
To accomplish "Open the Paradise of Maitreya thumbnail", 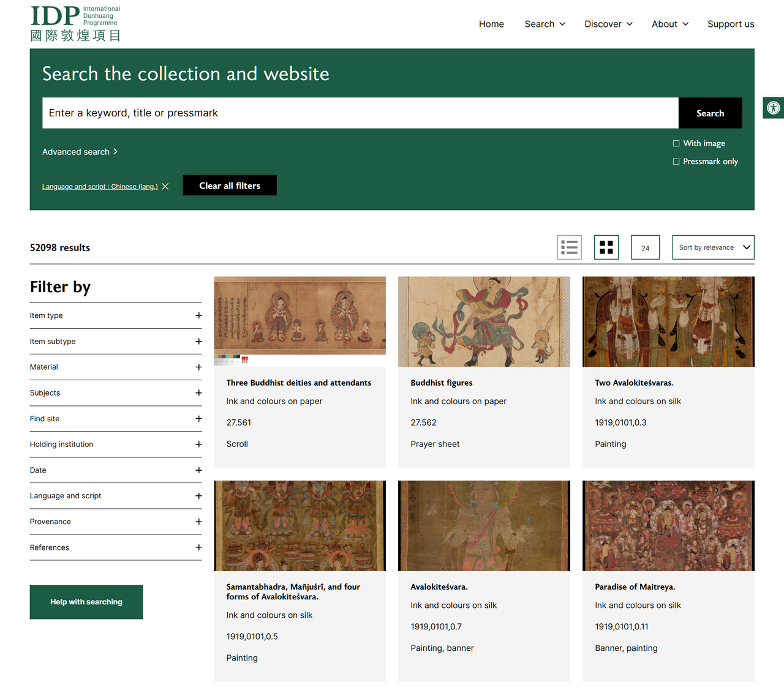I will click(x=668, y=526).
